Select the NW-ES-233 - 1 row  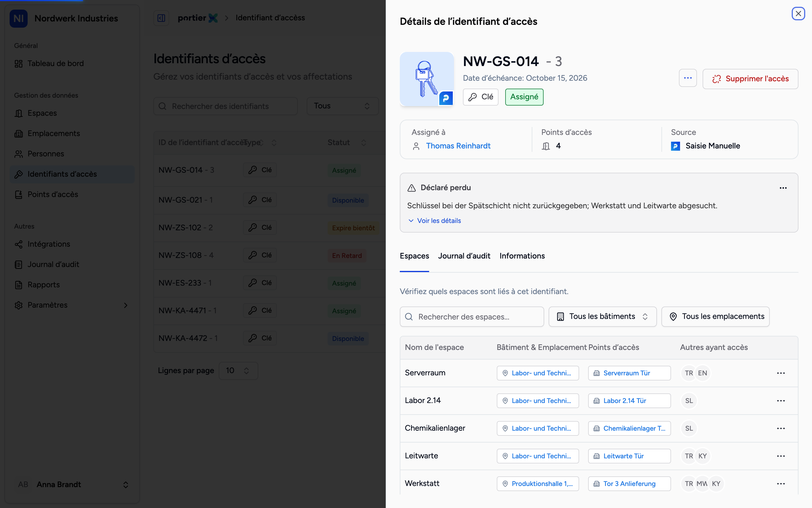click(x=270, y=283)
